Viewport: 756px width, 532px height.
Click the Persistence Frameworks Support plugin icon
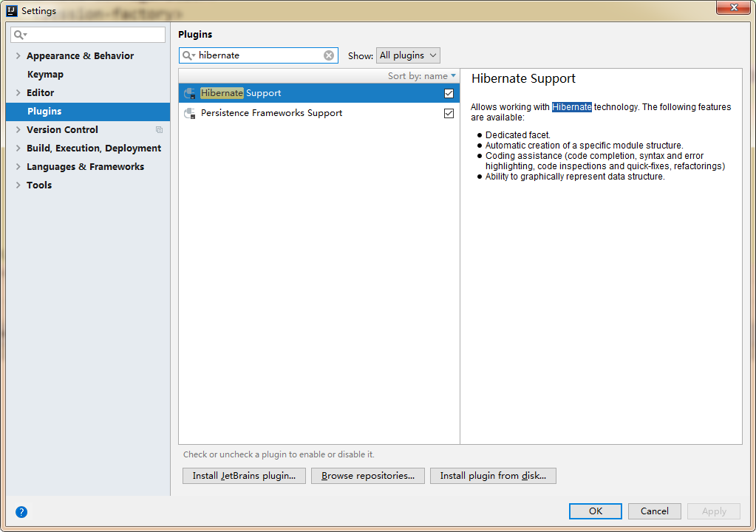pos(190,113)
